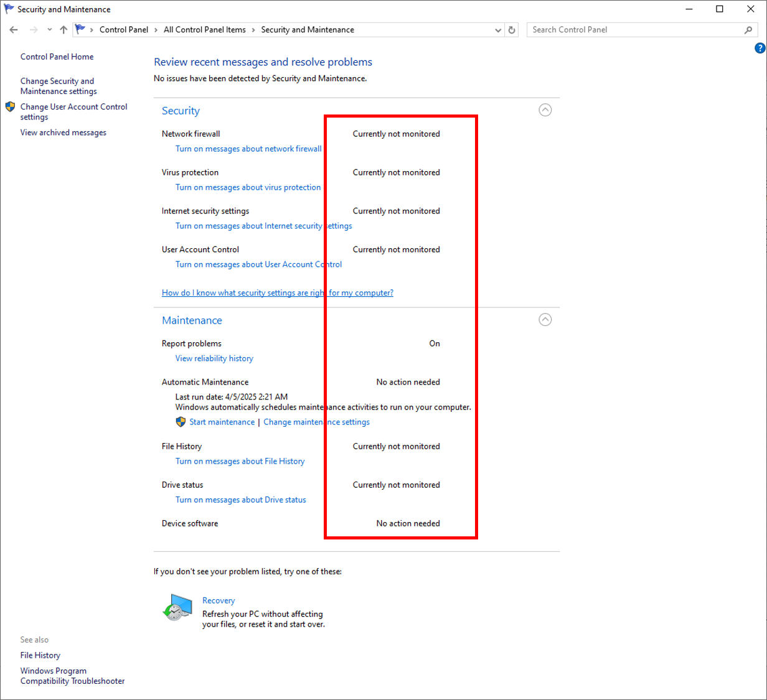
Task: Open the recent locations dropdown arrow
Action: (50, 30)
